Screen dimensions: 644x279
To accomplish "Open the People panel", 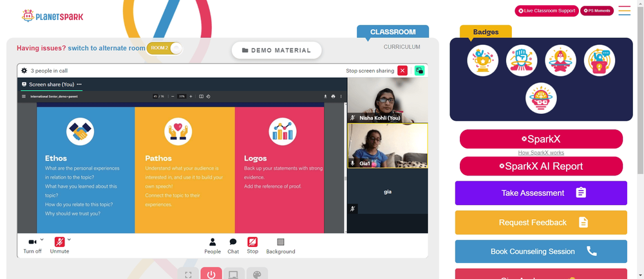I will 213,246.
